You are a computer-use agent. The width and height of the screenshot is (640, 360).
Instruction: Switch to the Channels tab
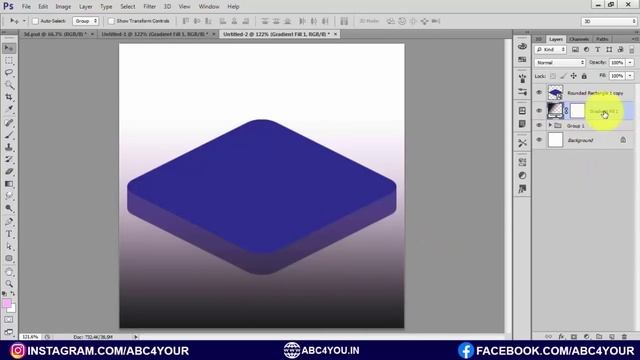[x=579, y=39]
